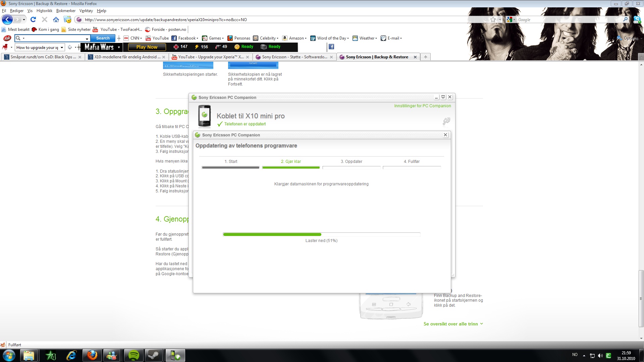Click the Laster ned download progress bar
The width and height of the screenshot is (644, 362).
[x=321, y=234]
